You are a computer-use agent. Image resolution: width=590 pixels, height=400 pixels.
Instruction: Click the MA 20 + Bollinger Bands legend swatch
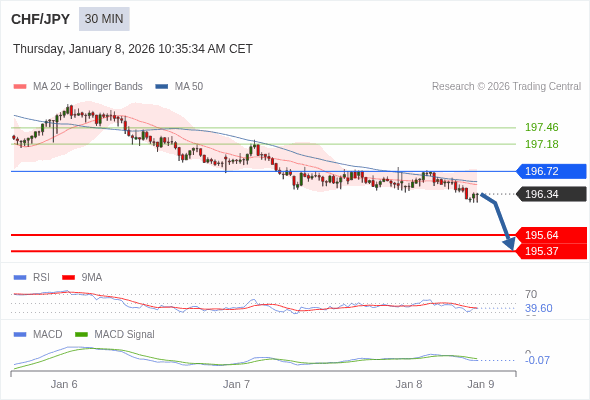click(x=20, y=87)
